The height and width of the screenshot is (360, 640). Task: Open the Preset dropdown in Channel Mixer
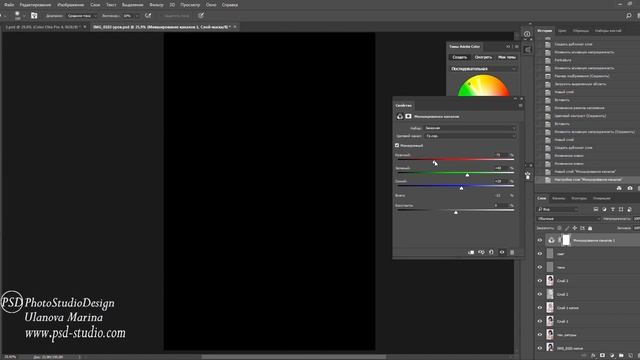[x=470, y=128]
